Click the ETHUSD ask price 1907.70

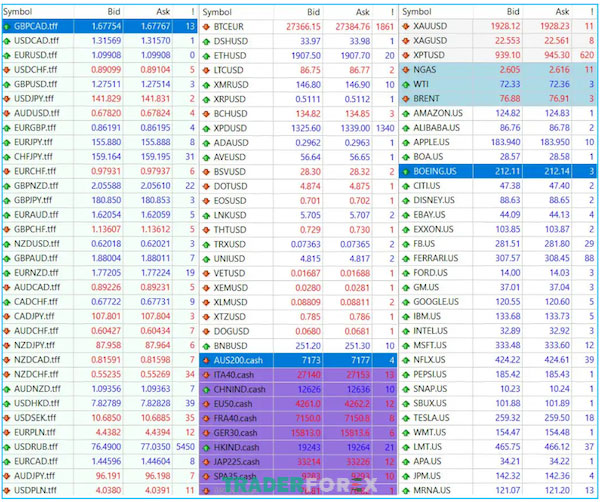[355, 56]
